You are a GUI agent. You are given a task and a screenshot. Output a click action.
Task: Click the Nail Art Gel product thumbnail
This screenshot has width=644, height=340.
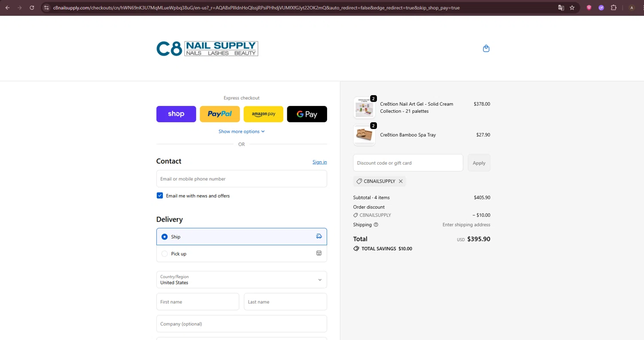tap(364, 108)
